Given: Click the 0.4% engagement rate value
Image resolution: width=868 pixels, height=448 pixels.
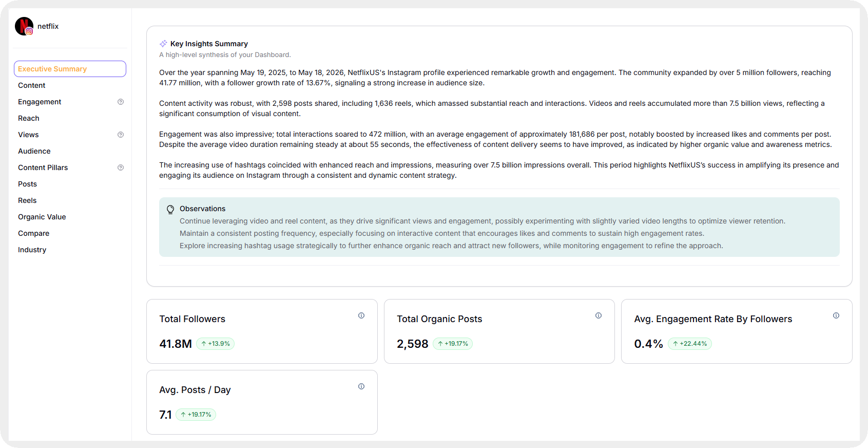Looking at the screenshot, I should (x=649, y=344).
